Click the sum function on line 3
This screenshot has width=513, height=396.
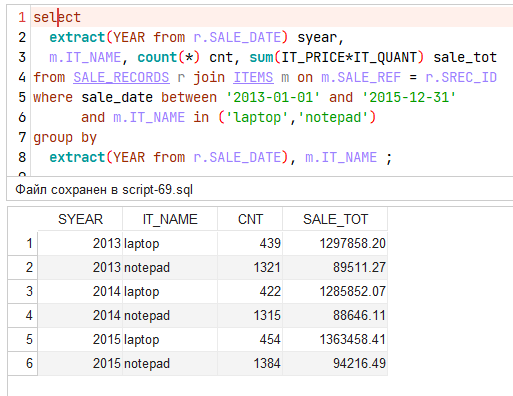coord(261,57)
